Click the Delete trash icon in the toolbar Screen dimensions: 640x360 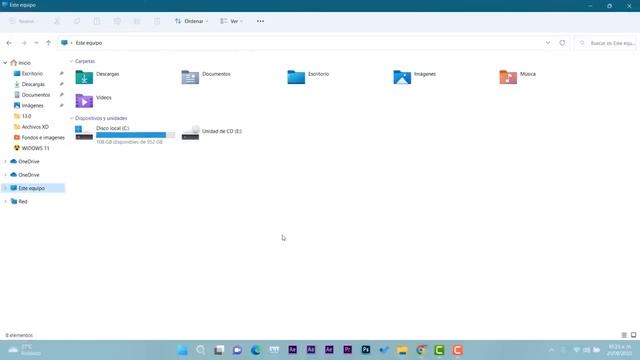click(x=157, y=21)
